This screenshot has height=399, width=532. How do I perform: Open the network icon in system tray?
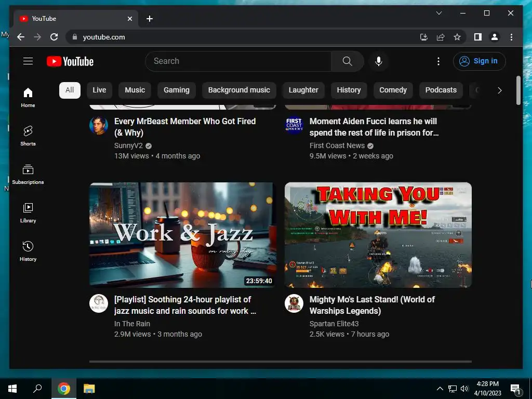click(x=453, y=389)
